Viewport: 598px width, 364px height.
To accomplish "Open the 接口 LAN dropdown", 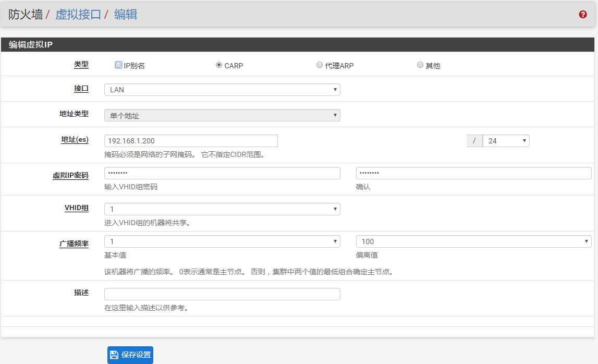I will [x=222, y=90].
